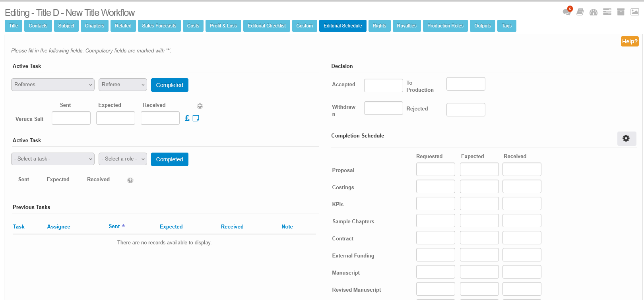
Task: Click the Sample Chapters Received field
Action: click(522, 221)
